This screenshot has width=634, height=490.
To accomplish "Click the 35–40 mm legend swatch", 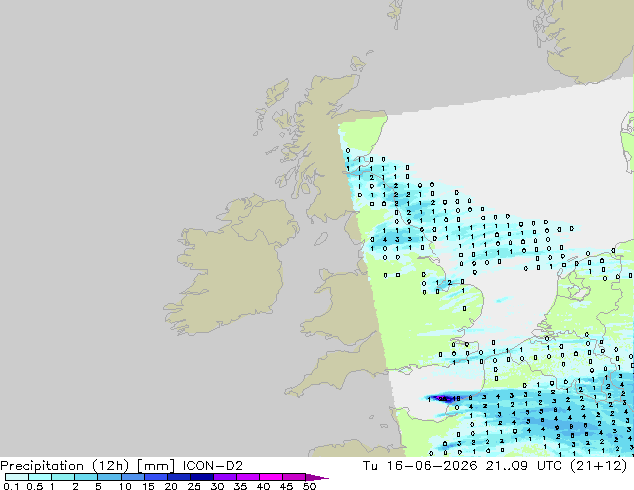I will tap(247, 477).
